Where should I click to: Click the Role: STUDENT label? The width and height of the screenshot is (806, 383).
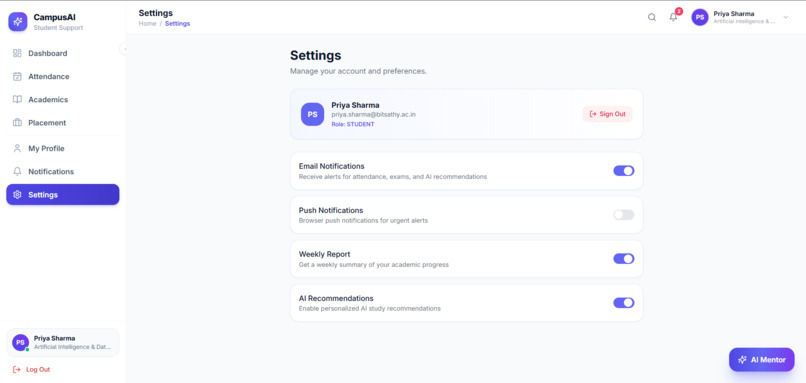353,124
